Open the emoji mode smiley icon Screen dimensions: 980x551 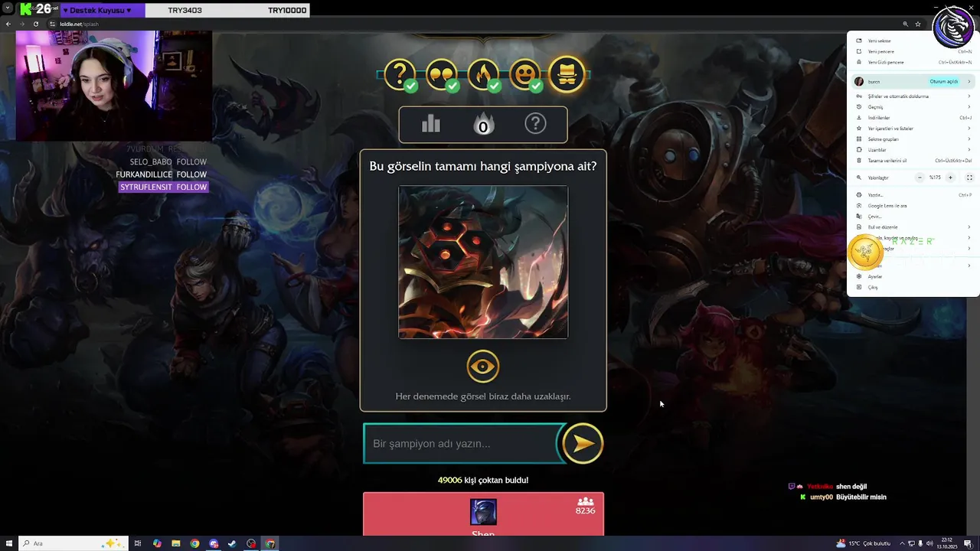tap(524, 74)
